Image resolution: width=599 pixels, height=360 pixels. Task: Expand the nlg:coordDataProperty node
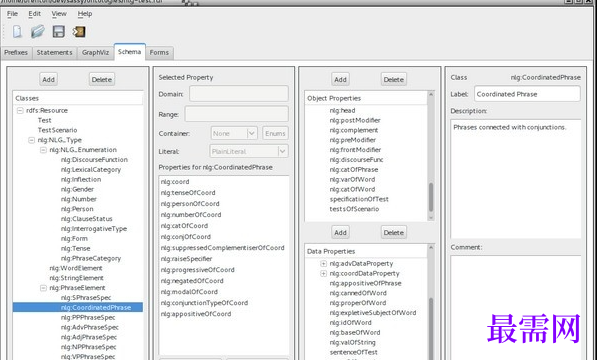coord(323,274)
